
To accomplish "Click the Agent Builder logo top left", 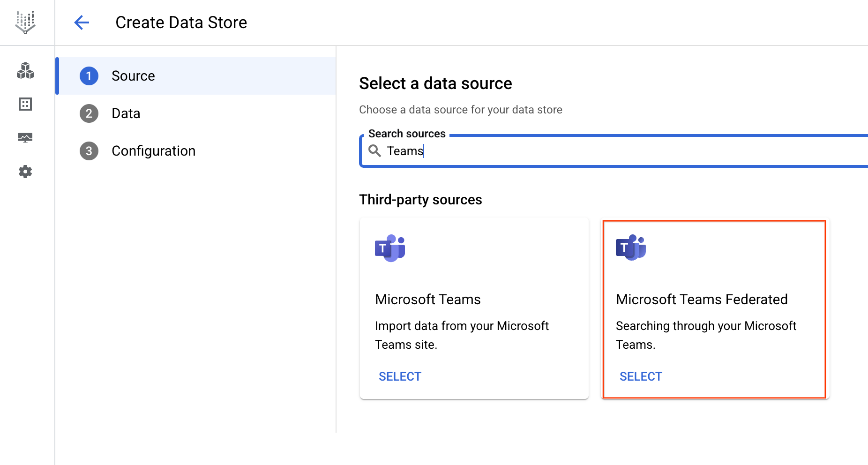I will pyautogui.click(x=25, y=22).
